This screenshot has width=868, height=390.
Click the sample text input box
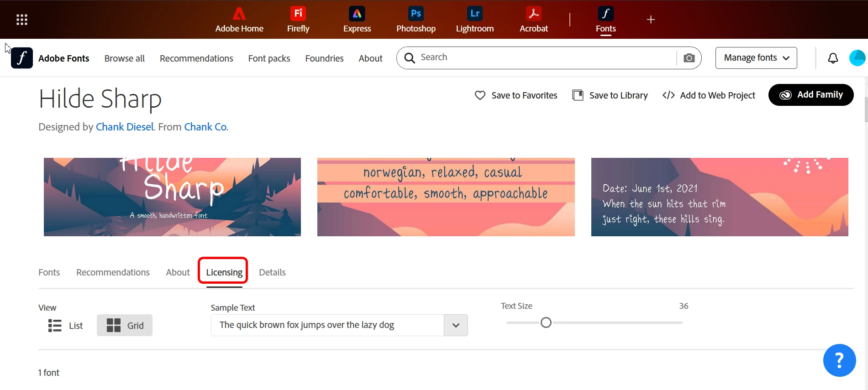[x=327, y=325]
